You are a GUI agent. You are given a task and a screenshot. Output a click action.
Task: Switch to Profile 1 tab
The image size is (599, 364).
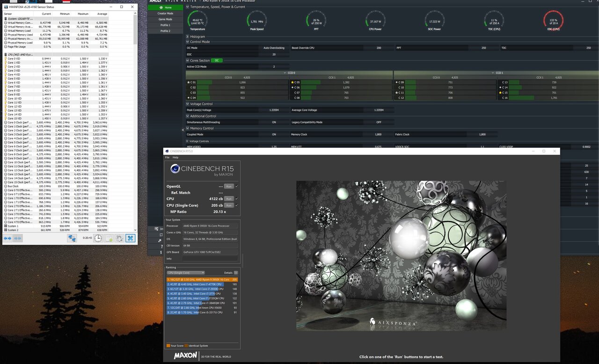coord(165,25)
